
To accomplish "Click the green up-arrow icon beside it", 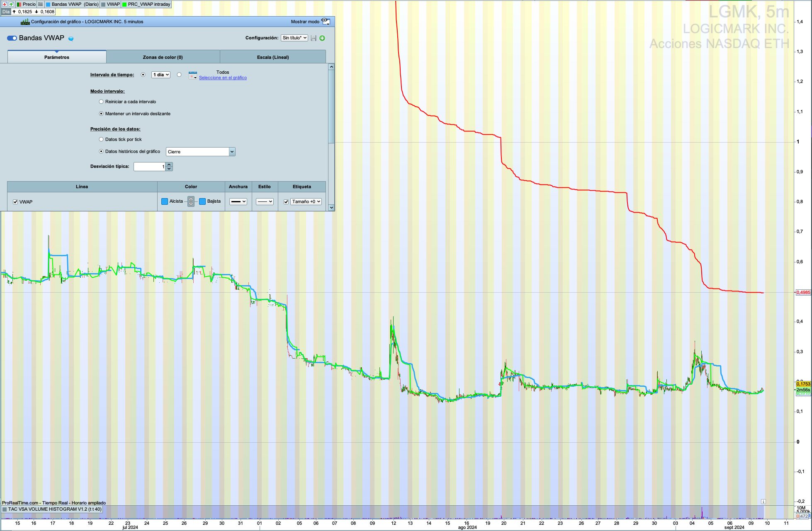I will (x=11, y=4).
